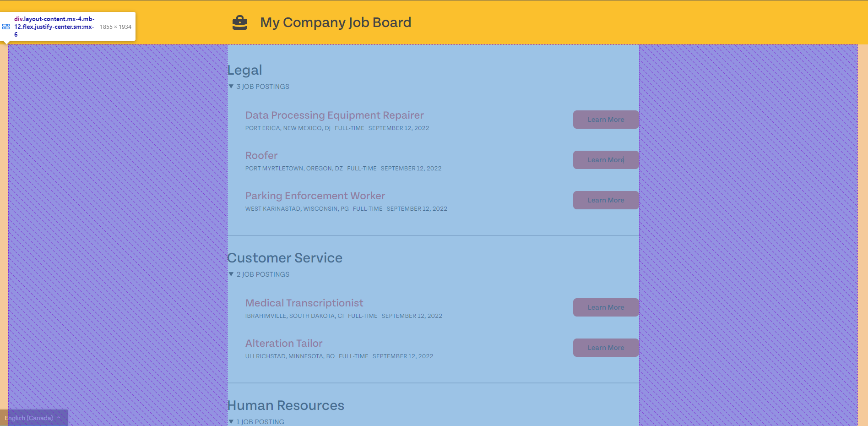Click the Legal department heading
Screen dimensions: 868x426
[245, 70]
